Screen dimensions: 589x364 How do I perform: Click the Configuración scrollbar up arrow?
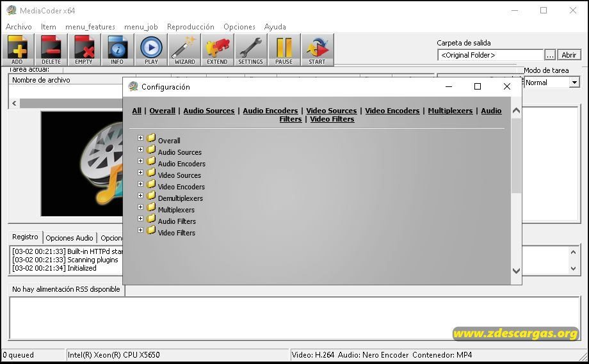[516, 111]
